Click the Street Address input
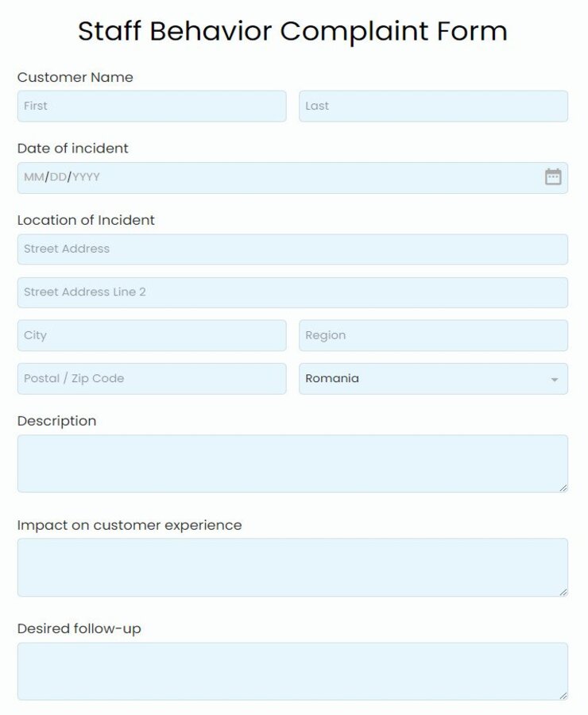Screen dimensions: 588x715 point(292,249)
